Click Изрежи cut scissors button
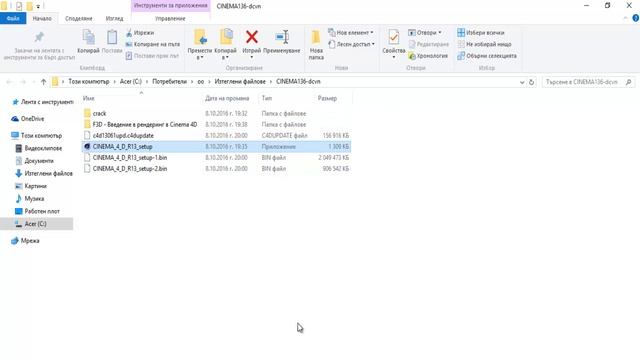The height and width of the screenshot is (360, 640). click(x=140, y=33)
